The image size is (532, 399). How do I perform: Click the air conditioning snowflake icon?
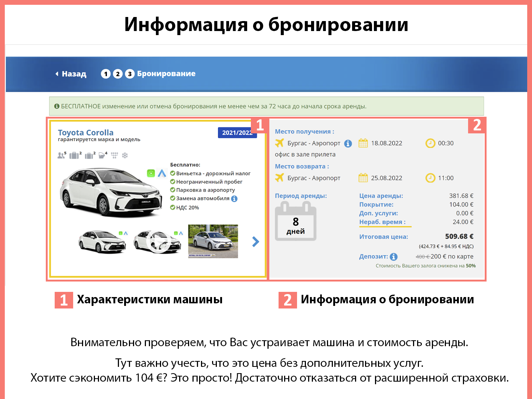125,156
